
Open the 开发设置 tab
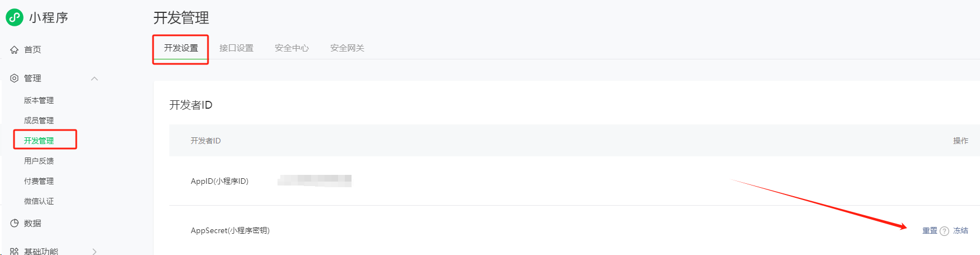pos(181,48)
